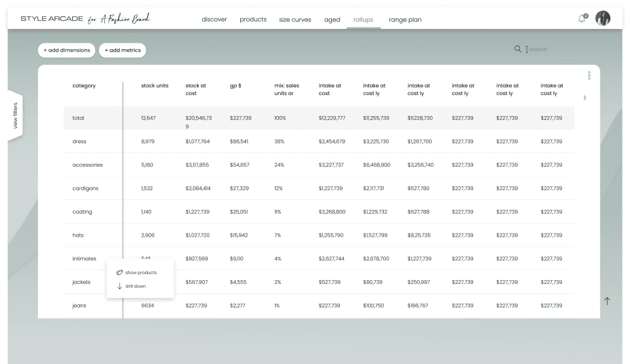
Task: Click jeans intake ly value $100,750
Action: pyautogui.click(x=373, y=306)
